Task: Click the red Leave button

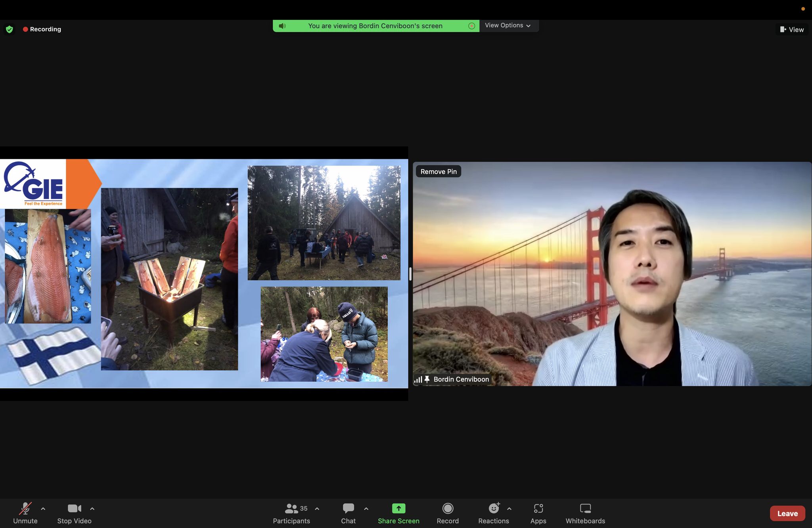Action: coord(787,513)
